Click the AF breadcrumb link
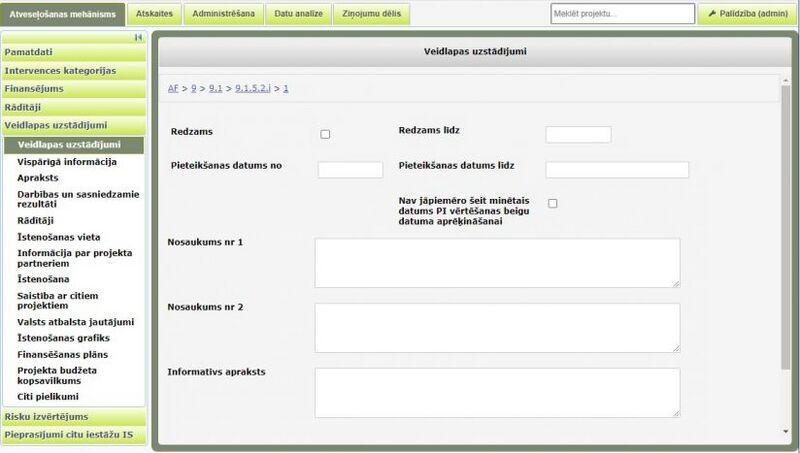The image size is (800, 453). click(x=173, y=89)
